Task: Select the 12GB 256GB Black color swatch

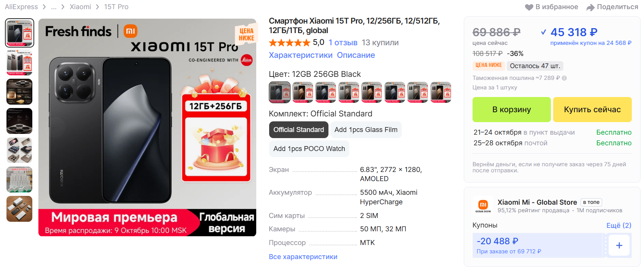Action: pos(279,92)
